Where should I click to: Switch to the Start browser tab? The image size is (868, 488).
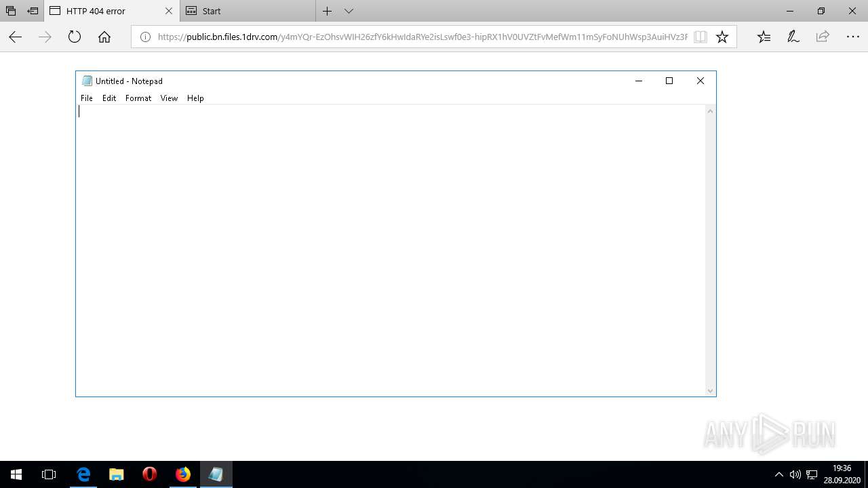tap(248, 11)
